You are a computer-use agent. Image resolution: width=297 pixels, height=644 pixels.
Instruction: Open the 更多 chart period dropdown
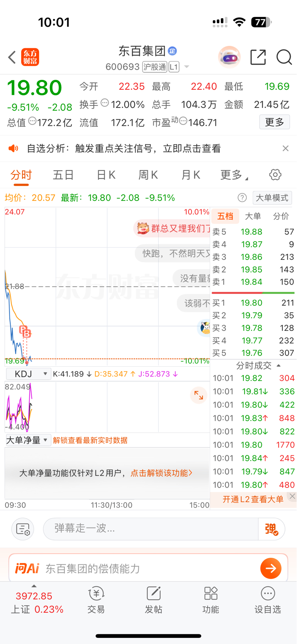pos(234,175)
